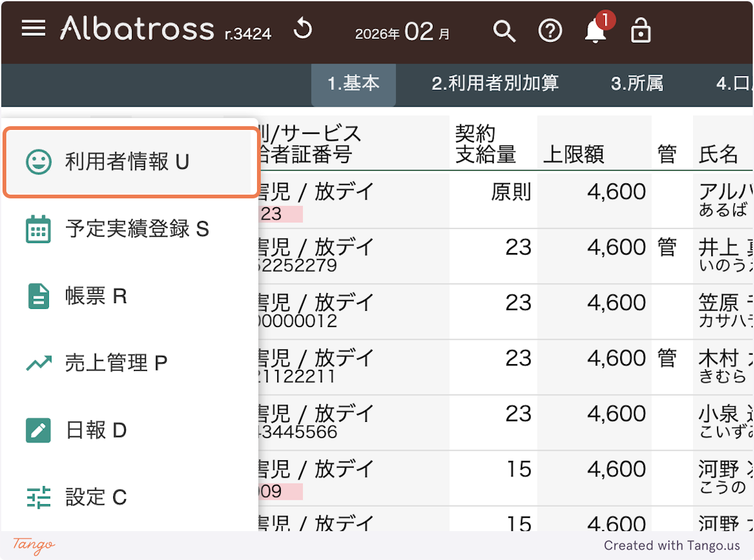754x560 pixels.
Task: Click the calendar icon beside 予定実績登録
Action: pos(38,229)
